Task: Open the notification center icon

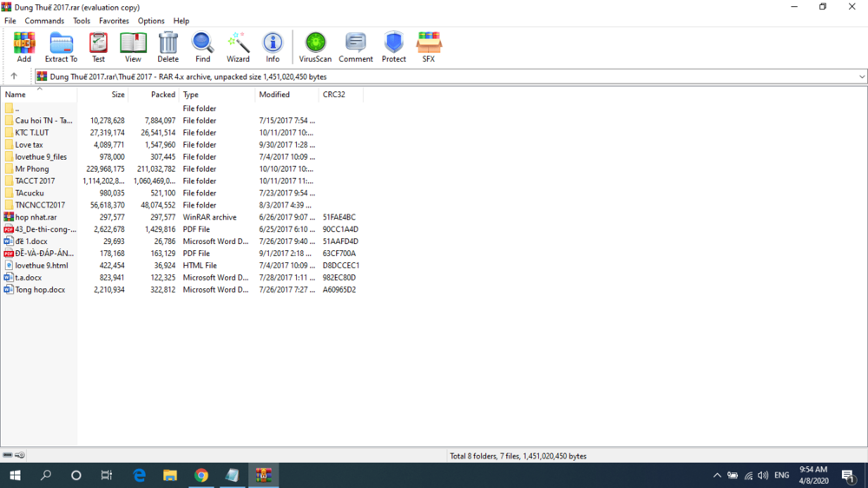Action: pyautogui.click(x=848, y=475)
